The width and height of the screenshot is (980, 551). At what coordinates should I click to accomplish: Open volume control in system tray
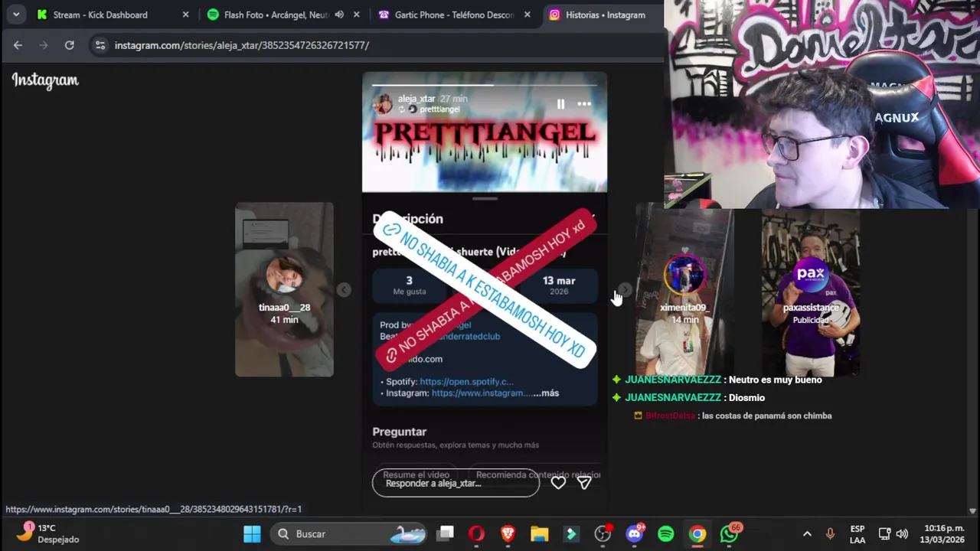902,533
